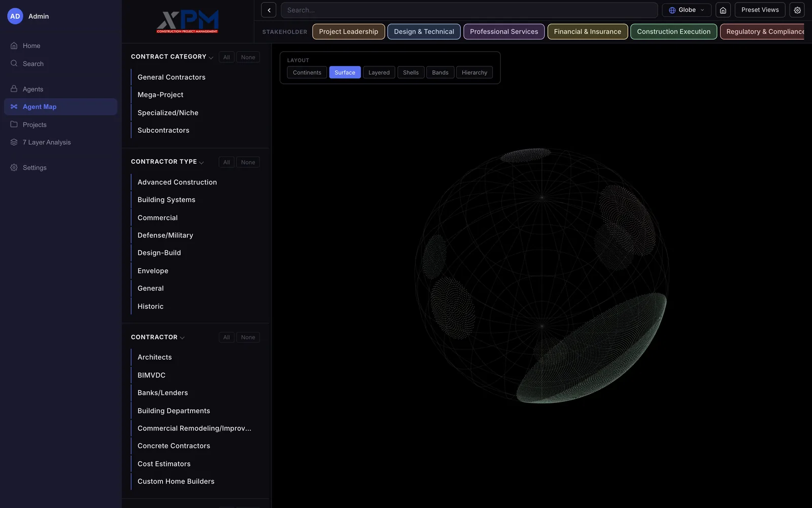Select Defense/Military type
Viewport: 812px width, 508px height.
pos(195,235)
